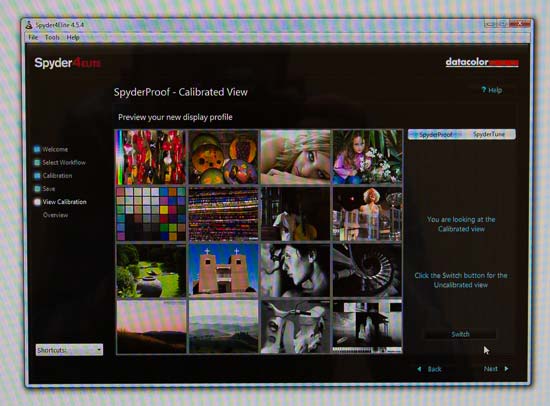This screenshot has height=406, width=550.
Task: Click the Select Workflow step indicator icon
Action: tap(37, 162)
